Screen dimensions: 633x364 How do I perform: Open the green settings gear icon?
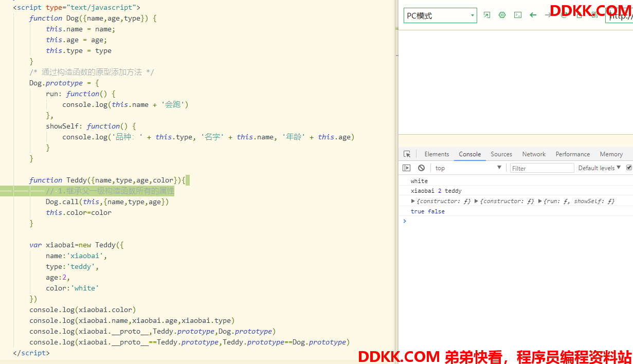coord(502,15)
